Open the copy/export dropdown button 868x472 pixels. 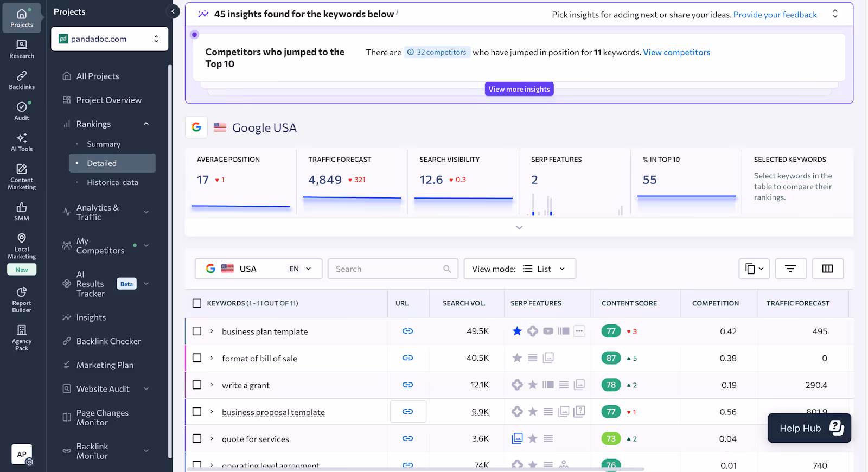point(754,269)
